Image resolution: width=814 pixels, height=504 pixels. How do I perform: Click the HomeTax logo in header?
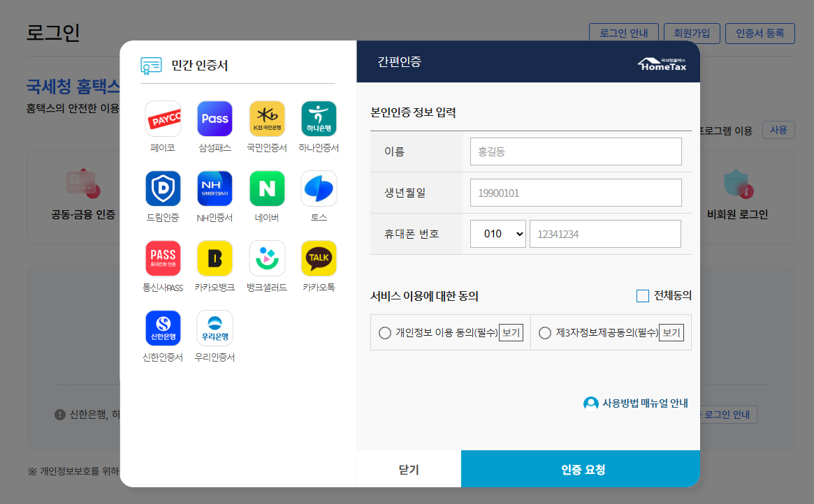662,64
